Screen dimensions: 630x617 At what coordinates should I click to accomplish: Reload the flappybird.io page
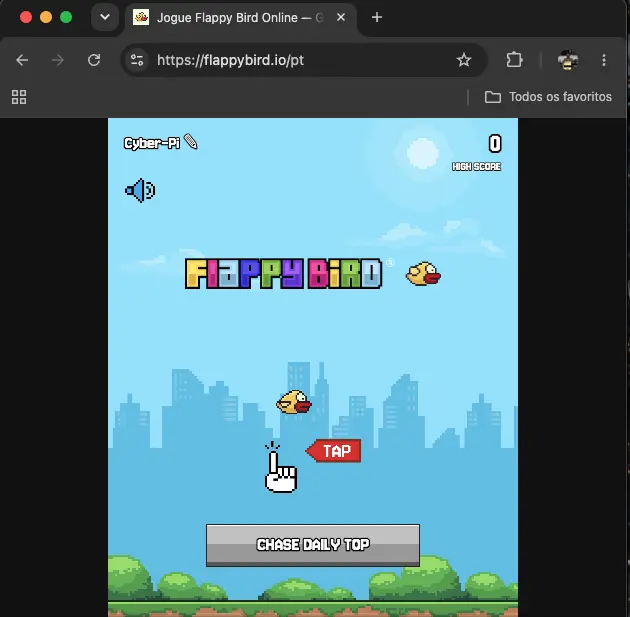coord(94,60)
